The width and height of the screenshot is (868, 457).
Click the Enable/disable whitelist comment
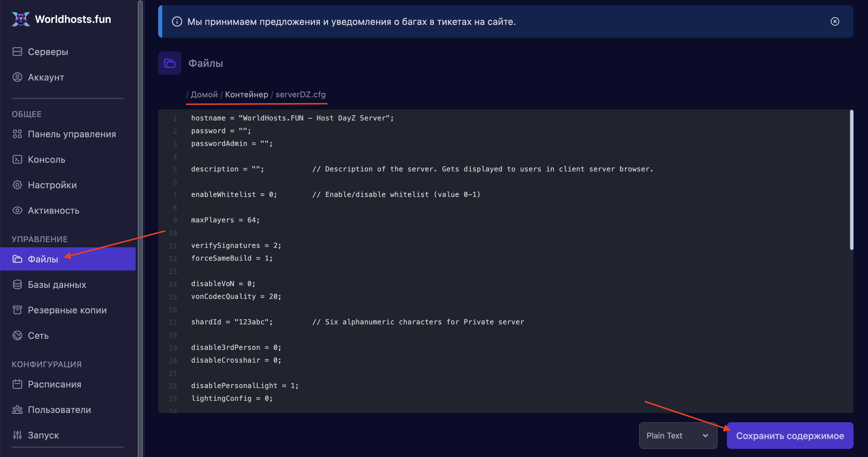[396, 194]
